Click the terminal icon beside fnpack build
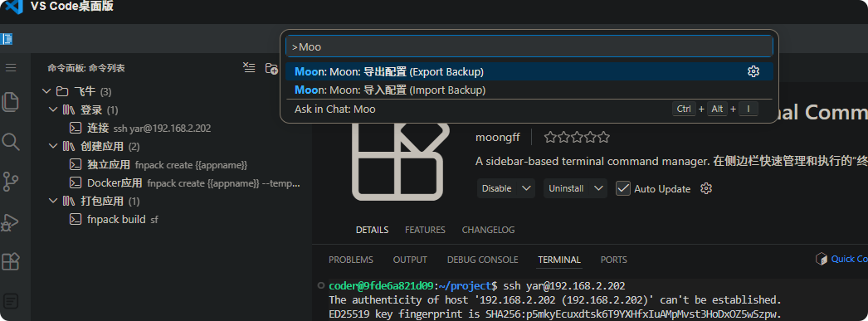 click(76, 219)
